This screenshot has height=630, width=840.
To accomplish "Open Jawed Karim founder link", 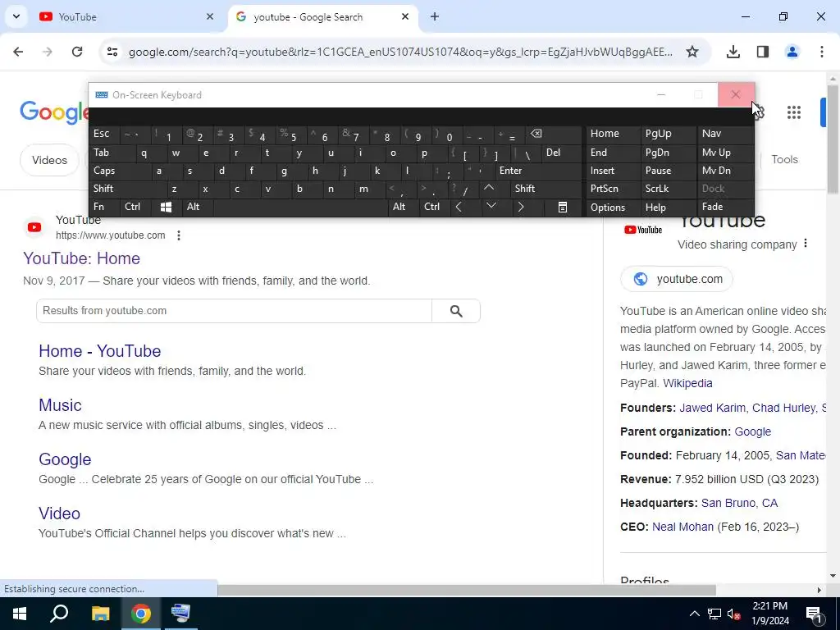I will [x=712, y=408].
